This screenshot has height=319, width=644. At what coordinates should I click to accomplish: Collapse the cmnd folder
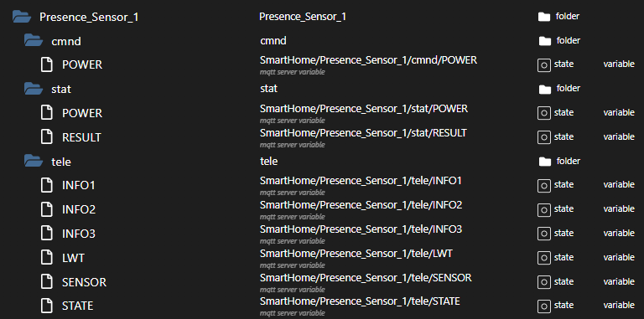tap(34, 40)
